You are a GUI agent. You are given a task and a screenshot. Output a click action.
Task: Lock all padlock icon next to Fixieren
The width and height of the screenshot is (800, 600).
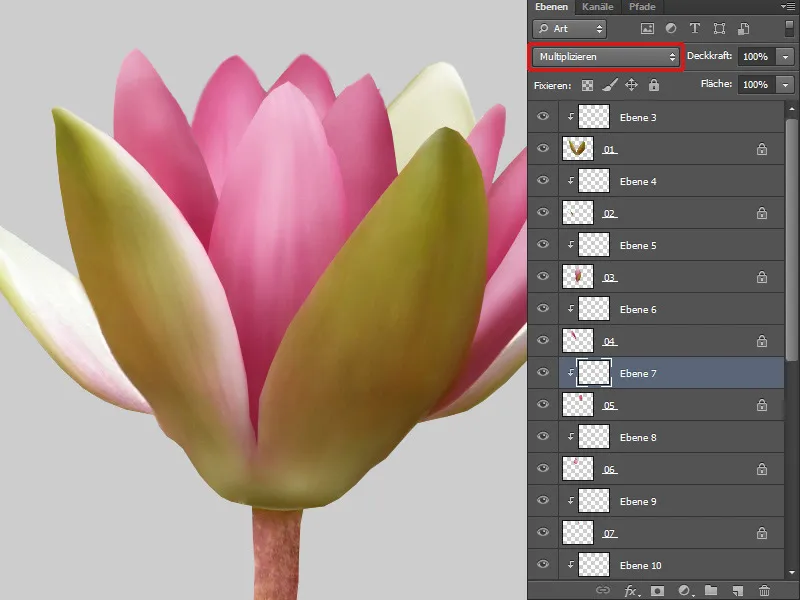[x=654, y=85]
